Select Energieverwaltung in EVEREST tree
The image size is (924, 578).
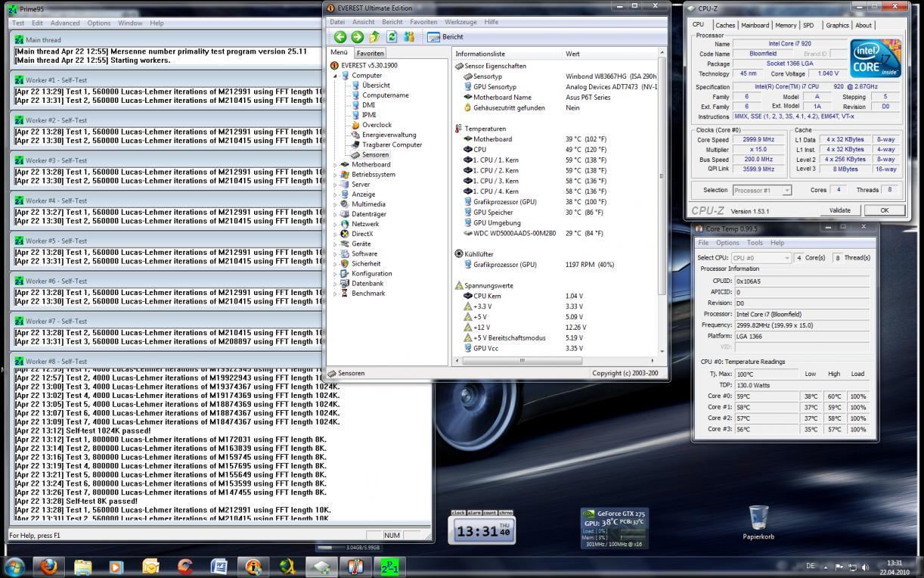[389, 135]
